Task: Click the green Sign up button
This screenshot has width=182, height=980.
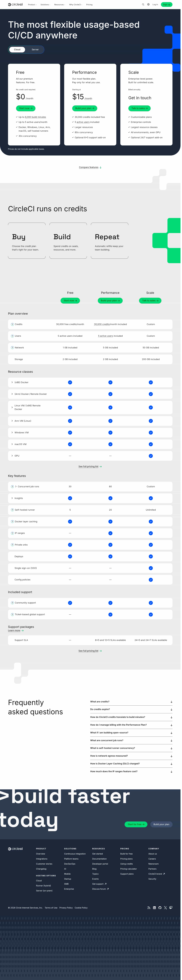Action: 166,5
